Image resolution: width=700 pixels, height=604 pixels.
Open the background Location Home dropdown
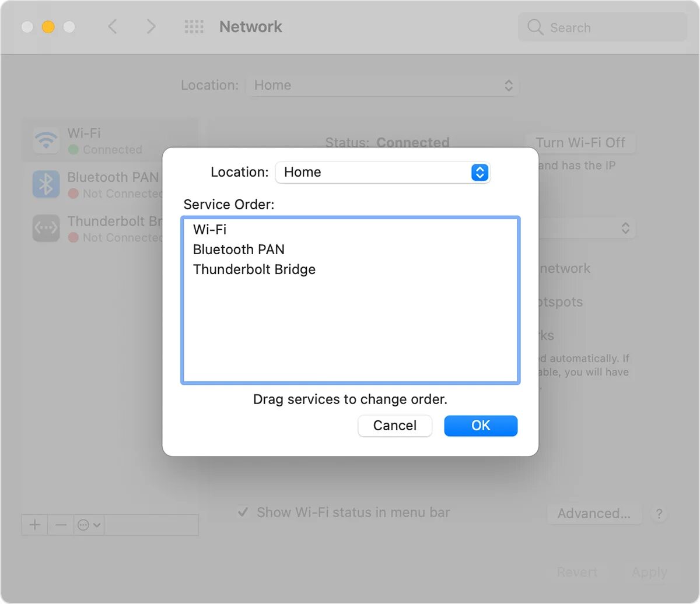(382, 86)
